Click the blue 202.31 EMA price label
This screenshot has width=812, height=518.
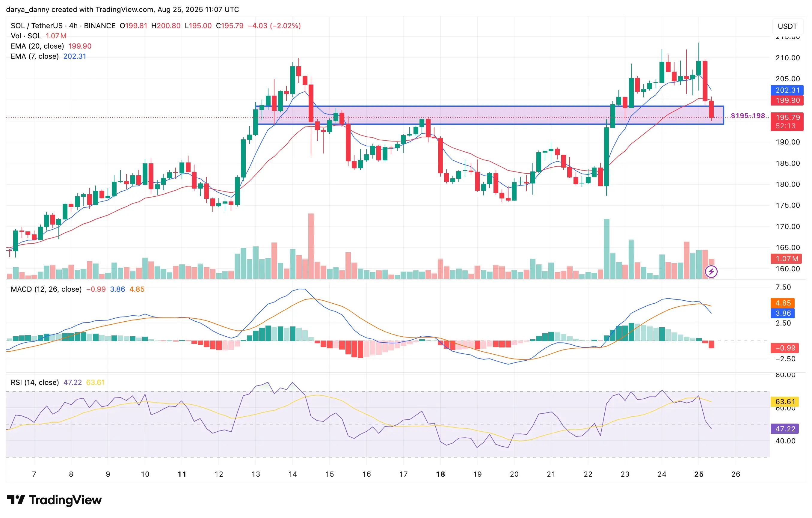pyautogui.click(x=787, y=90)
